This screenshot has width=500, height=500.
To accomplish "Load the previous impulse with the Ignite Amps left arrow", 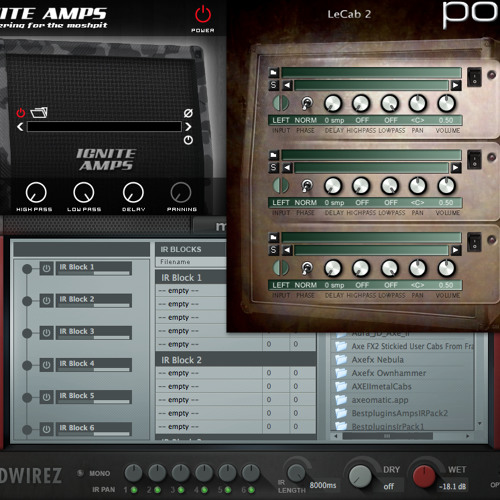I will [20, 127].
